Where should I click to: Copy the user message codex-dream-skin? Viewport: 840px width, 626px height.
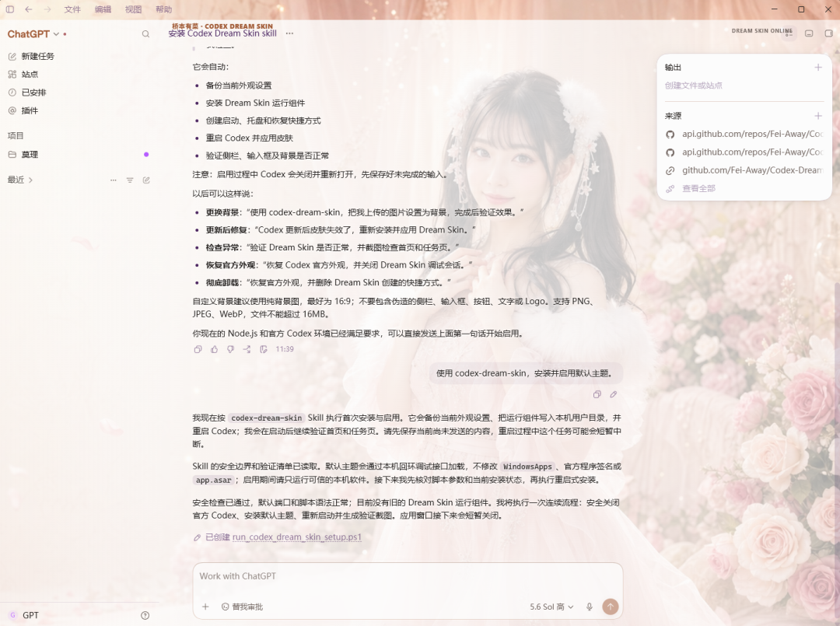coord(597,394)
